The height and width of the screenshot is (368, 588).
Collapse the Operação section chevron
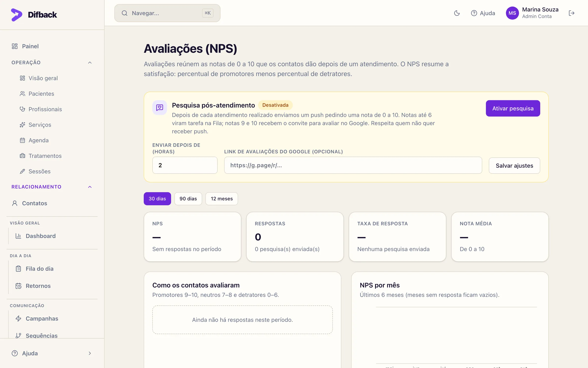click(90, 63)
